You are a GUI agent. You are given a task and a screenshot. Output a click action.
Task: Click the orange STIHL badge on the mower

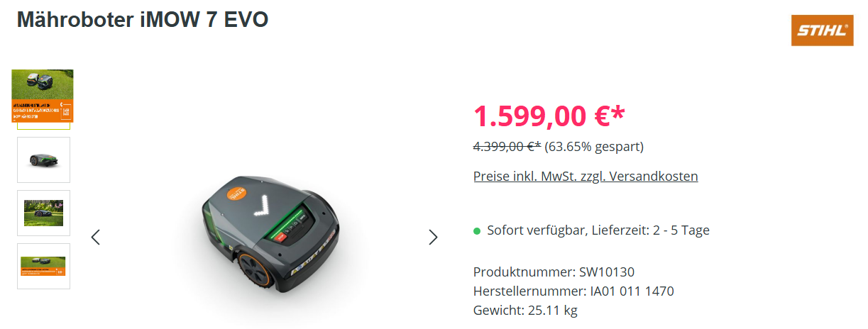tap(238, 193)
